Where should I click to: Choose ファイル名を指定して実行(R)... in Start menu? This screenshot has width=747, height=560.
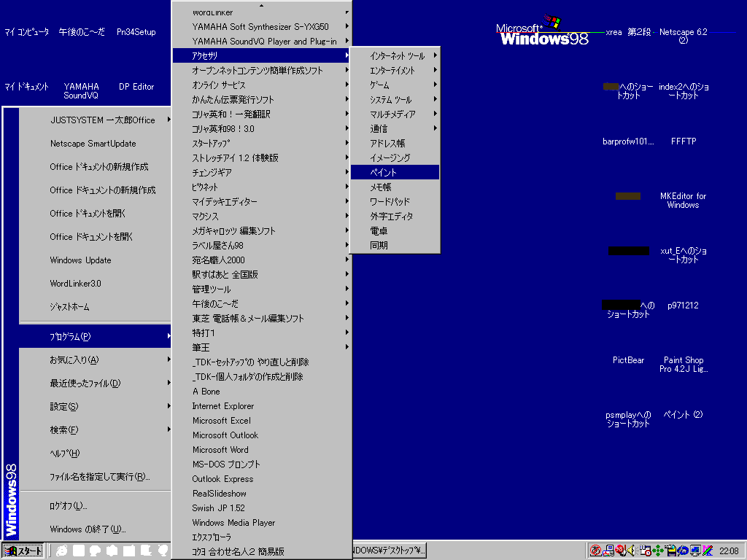click(x=96, y=477)
